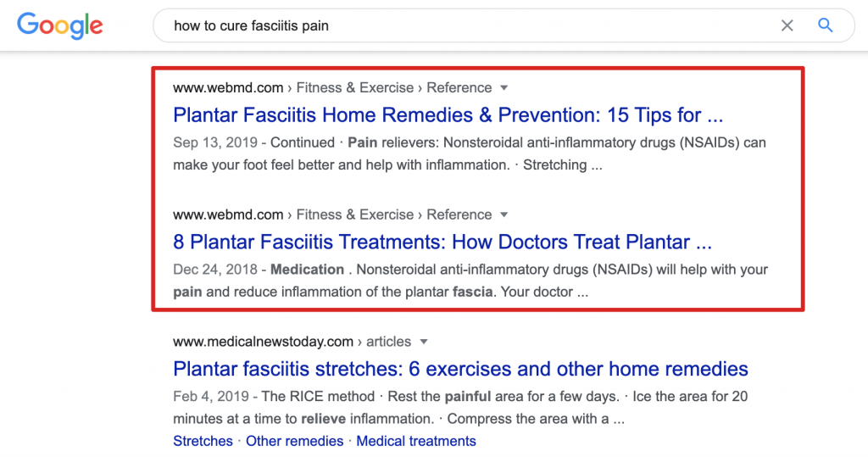Go to the "Medical treatments" sitelink
This screenshot has width=868, height=457.
416,441
